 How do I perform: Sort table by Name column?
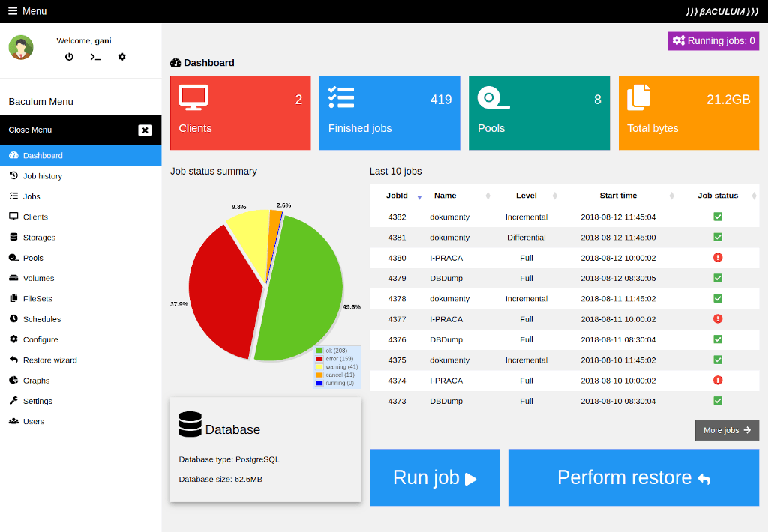(x=459, y=196)
